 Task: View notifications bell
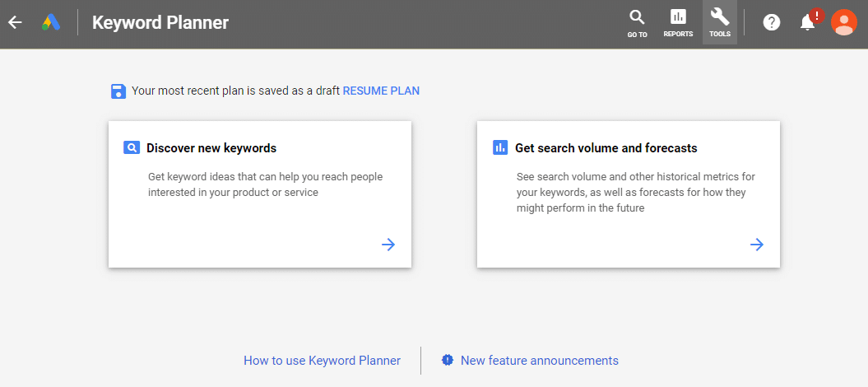(x=808, y=23)
